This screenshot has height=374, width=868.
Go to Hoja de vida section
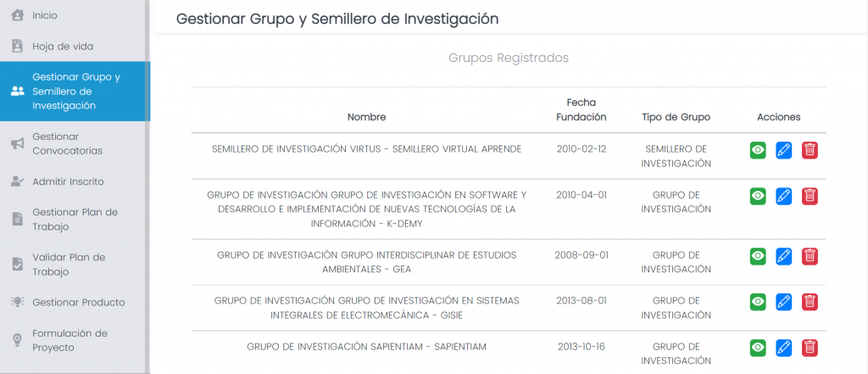(62, 46)
